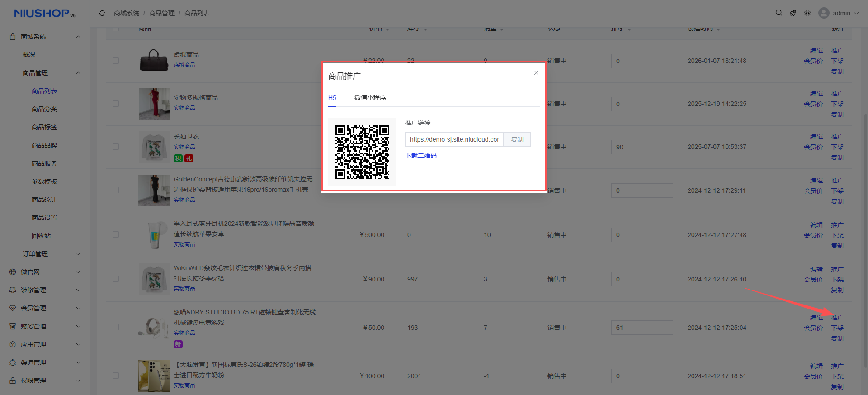Screen dimensions: 868x395
Task: Click the 复制 button beside promotion link
Action: [x=517, y=139]
